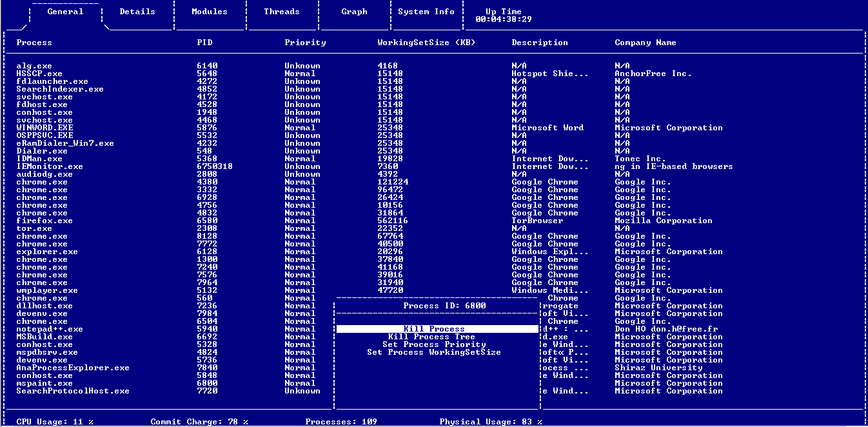Select the Dialer.exe process

click(x=42, y=151)
